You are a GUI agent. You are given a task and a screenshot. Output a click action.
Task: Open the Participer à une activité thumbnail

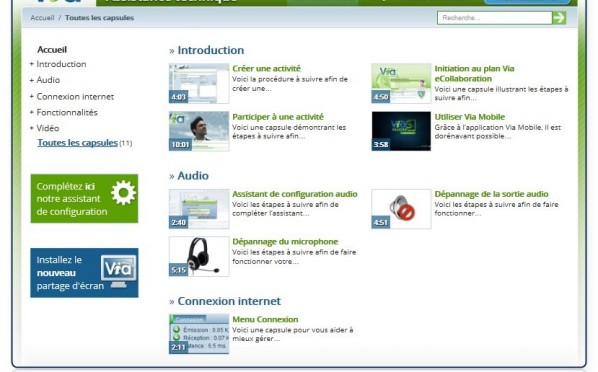pos(199,131)
